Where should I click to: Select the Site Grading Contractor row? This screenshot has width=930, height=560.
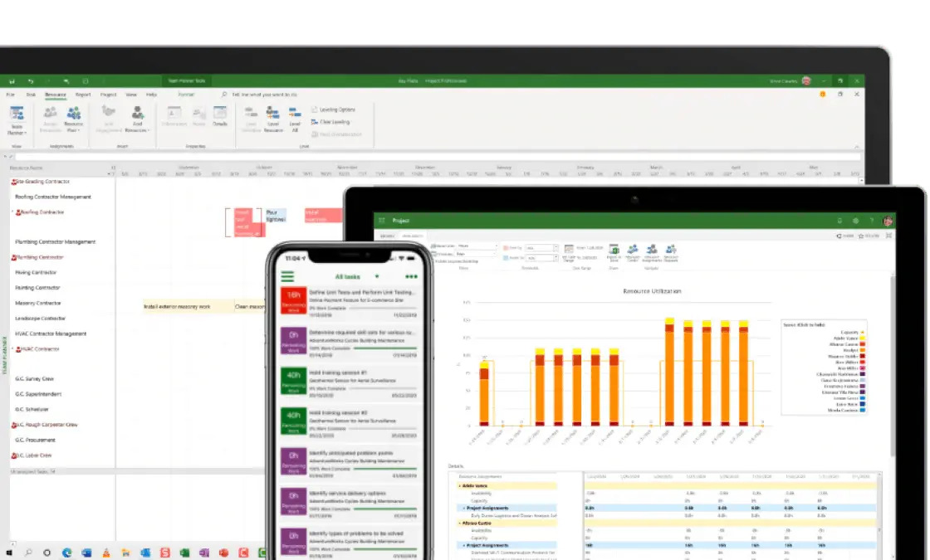(41, 182)
